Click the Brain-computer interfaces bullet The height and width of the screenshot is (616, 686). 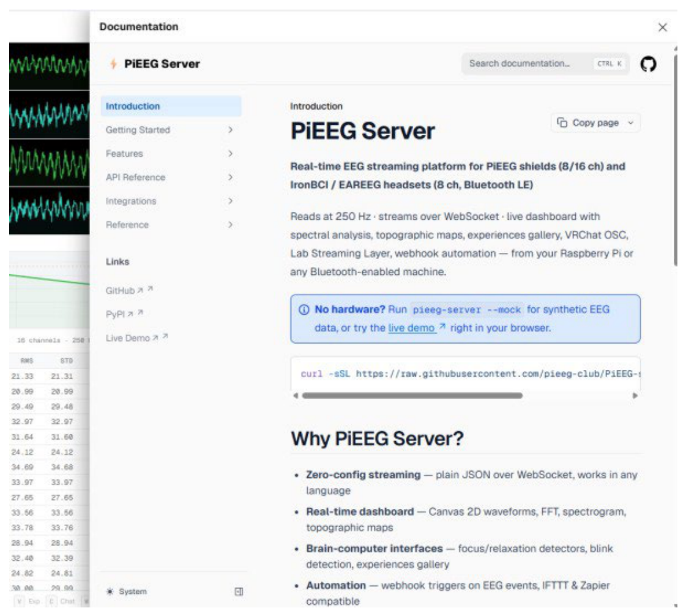click(460, 556)
